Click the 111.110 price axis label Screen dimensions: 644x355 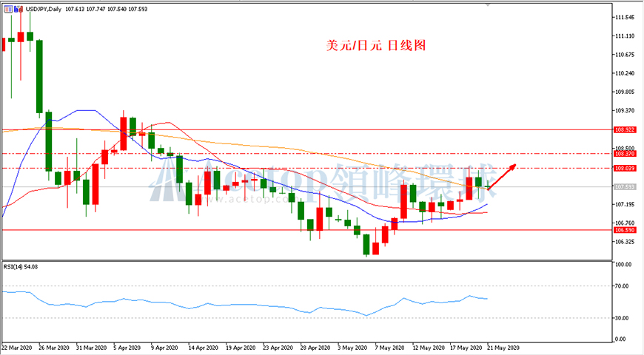click(625, 36)
